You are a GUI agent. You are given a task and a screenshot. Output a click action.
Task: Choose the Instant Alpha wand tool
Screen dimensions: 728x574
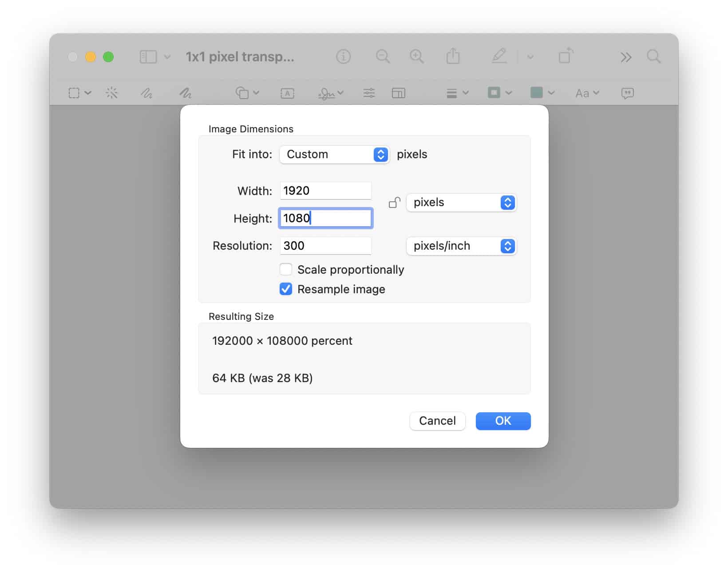(x=111, y=93)
